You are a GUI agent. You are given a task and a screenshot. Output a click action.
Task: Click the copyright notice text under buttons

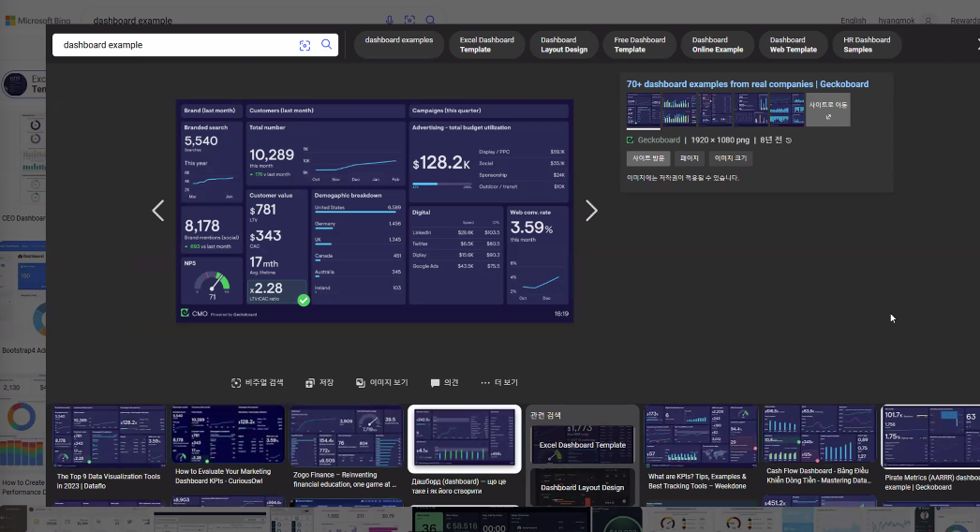click(x=682, y=178)
